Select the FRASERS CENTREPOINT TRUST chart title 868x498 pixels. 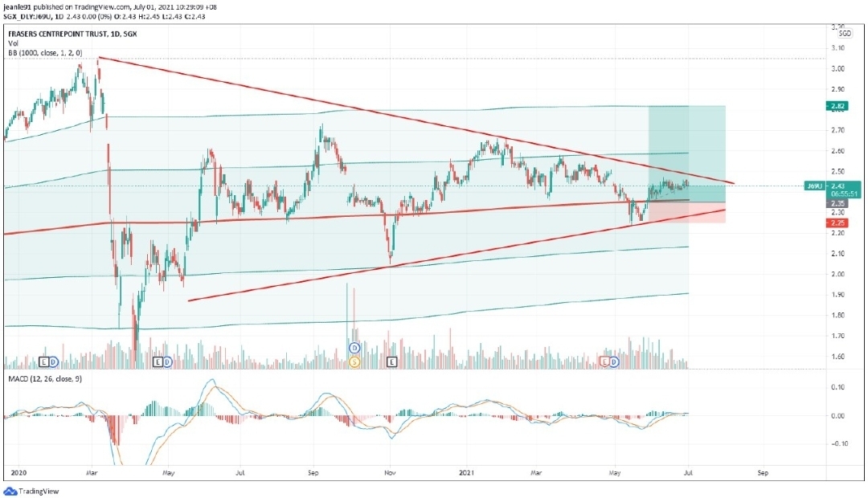pos(72,34)
